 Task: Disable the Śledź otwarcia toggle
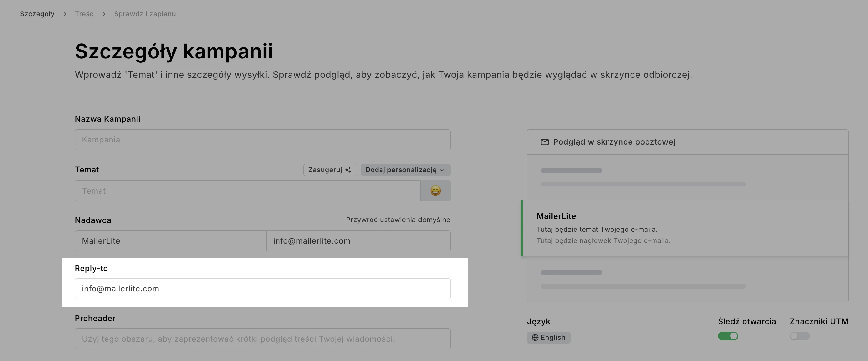(x=728, y=336)
